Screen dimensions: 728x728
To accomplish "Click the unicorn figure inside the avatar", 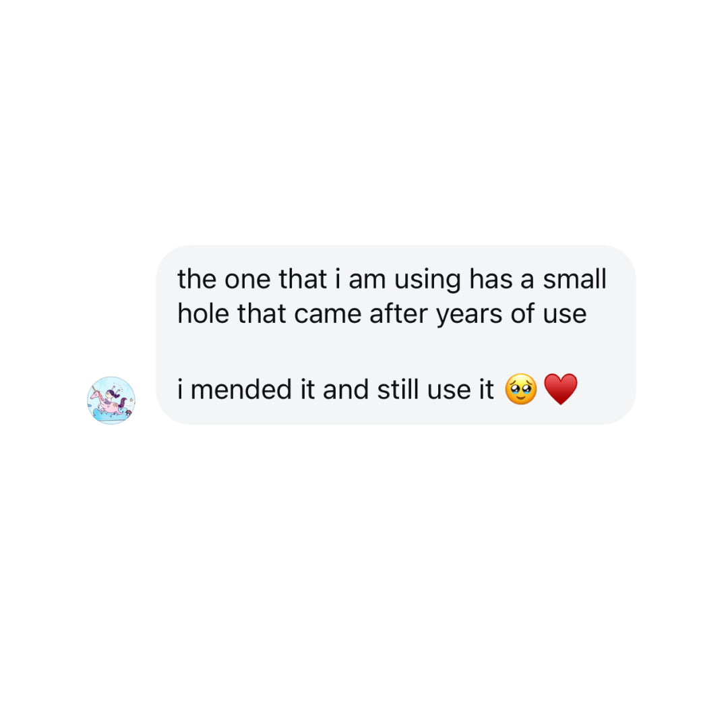I will click(x=110, y=401).
